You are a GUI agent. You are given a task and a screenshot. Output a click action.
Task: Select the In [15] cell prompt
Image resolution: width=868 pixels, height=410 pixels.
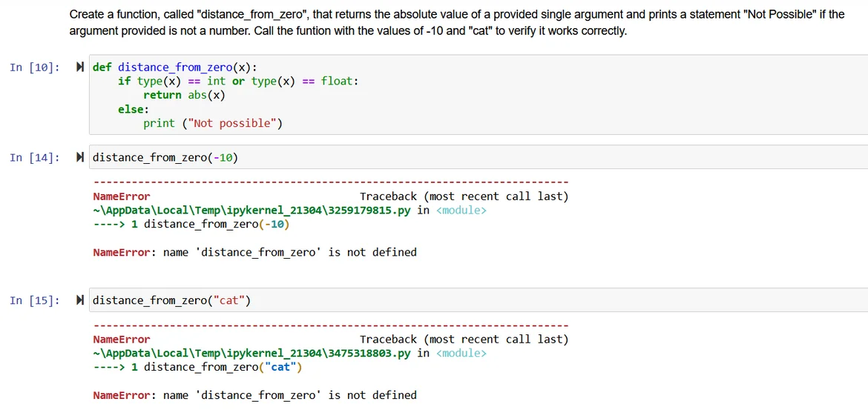[x=34, y=300]
